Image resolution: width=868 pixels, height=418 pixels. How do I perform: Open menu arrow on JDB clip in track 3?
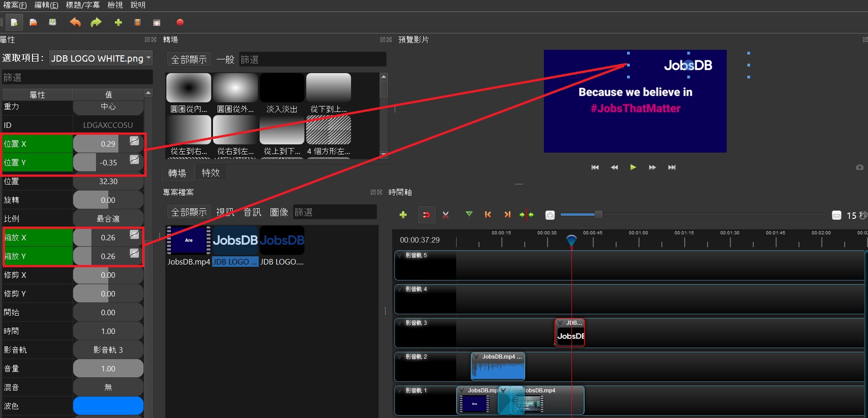560,323
